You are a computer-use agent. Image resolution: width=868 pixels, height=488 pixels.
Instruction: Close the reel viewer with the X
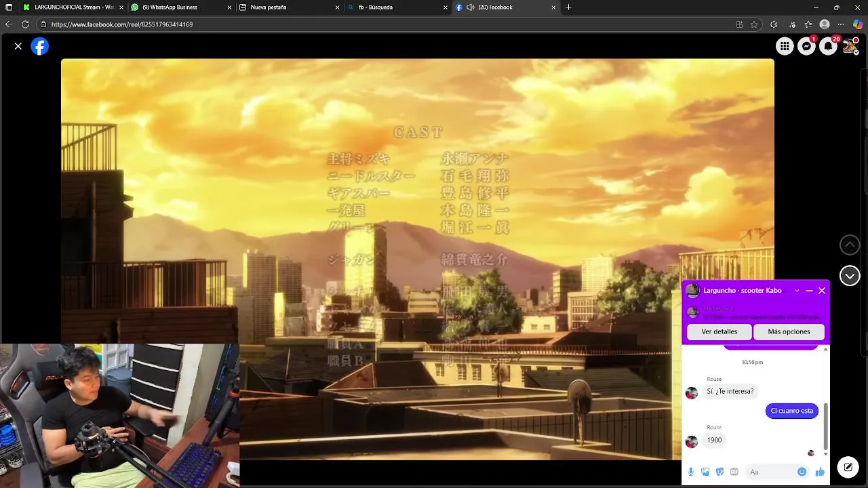pos(18,46)
